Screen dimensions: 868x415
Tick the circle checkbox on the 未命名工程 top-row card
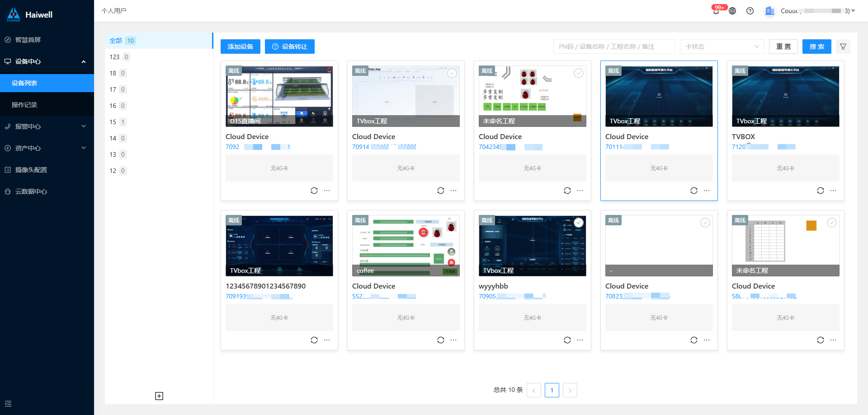579,73
